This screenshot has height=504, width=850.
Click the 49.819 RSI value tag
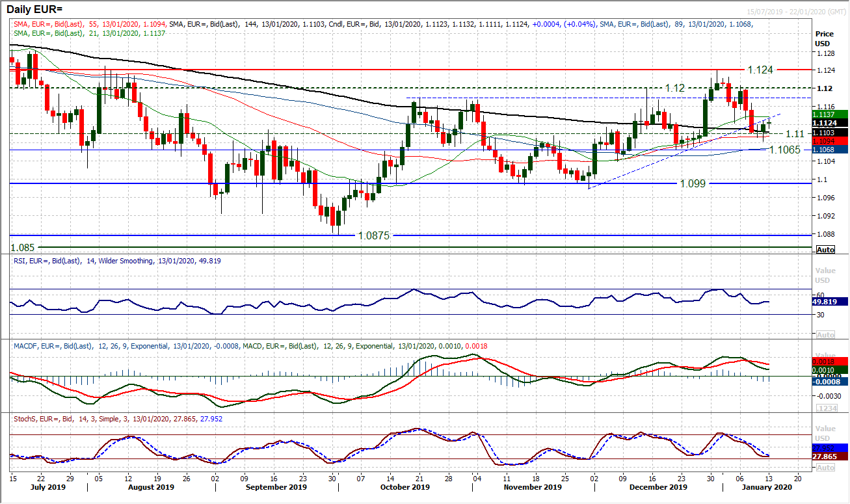pyautogui.click(x=827, y=302)
